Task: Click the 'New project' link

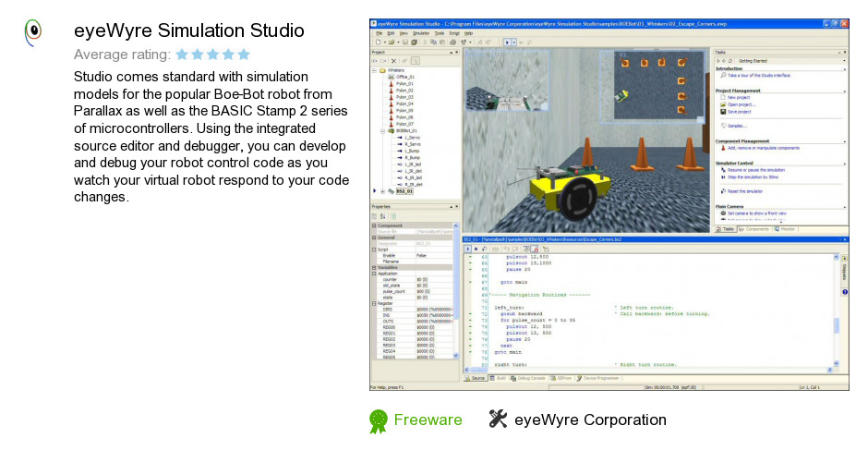Action: click(739, 98)
